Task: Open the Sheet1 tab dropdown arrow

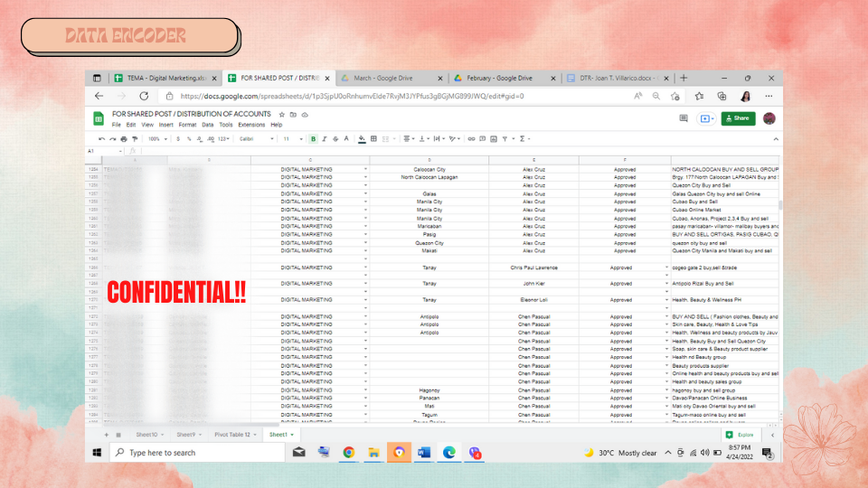Action: click(x=292, y=435)
